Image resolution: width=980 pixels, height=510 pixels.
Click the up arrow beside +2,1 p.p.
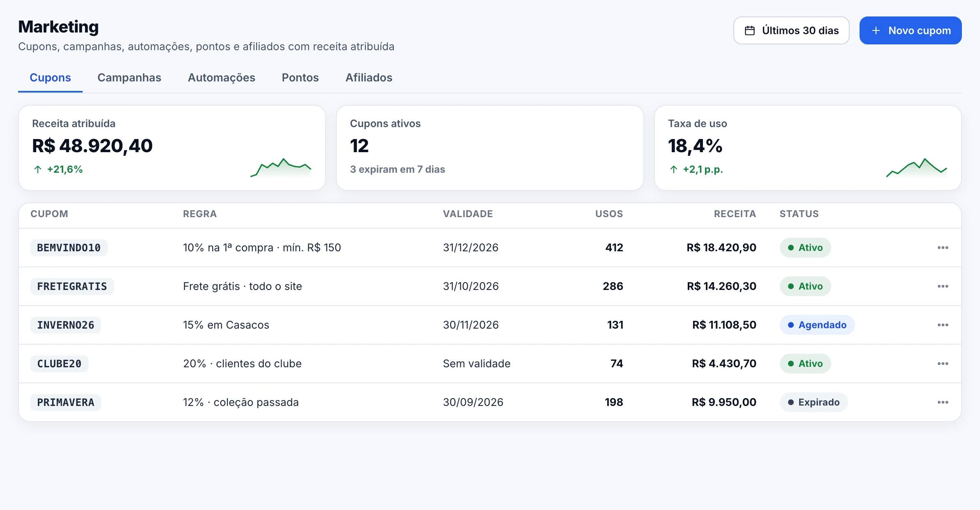[673, 169]
